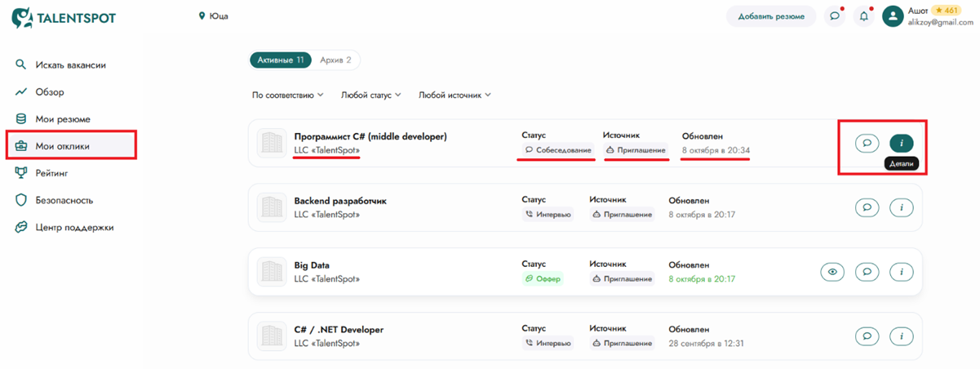Expand the Любой статус filter dropdown

370,96
